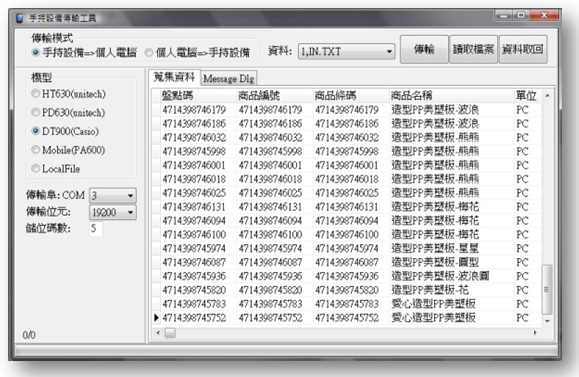Click the current row pointer arrow
This screenshot has height=377, width=579.
click(x=156, y=317)
